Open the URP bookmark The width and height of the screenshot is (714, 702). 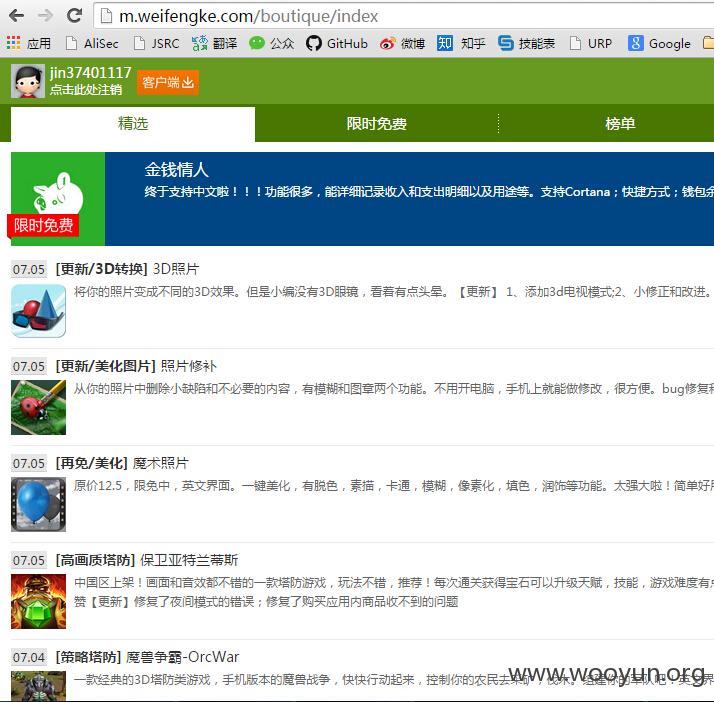(591, 43)
